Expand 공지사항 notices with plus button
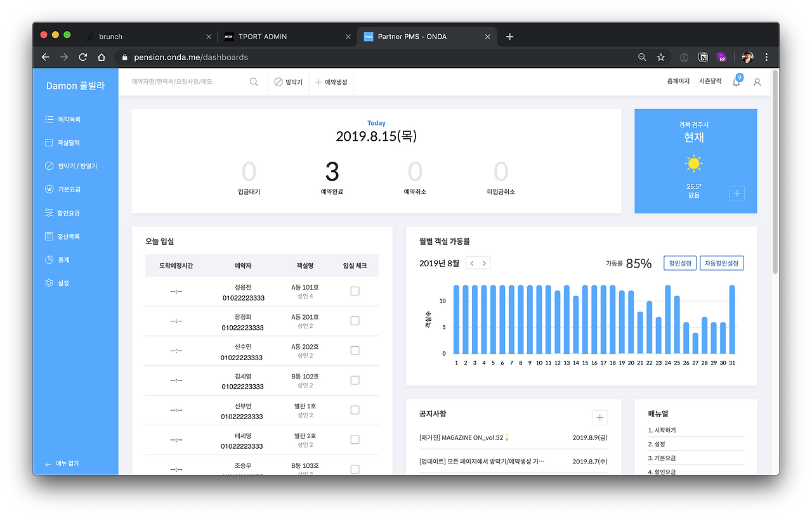The image size is (812, 518). (599, 417)
